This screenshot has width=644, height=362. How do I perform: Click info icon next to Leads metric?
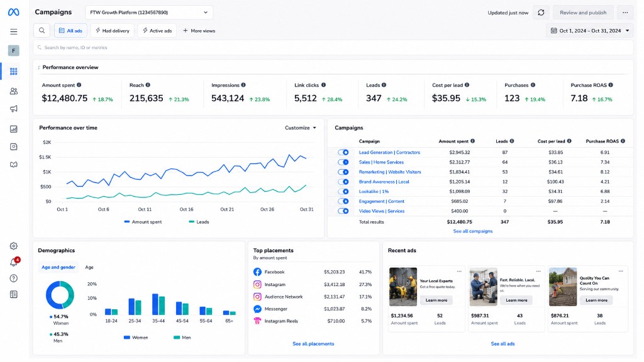pos(384,85)
